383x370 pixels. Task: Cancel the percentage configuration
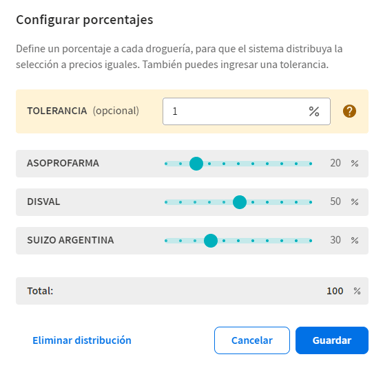click(252, 340)
